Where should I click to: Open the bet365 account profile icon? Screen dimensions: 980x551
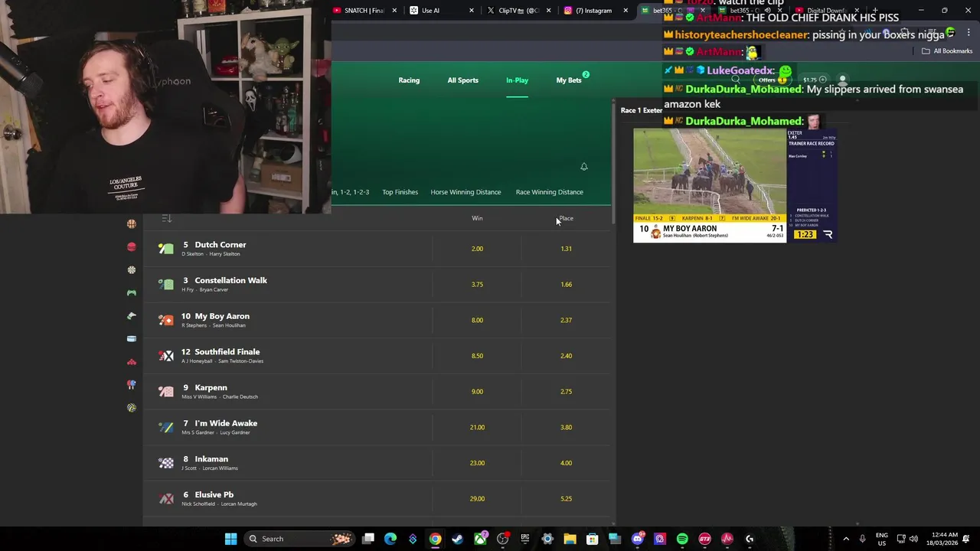point(842,80)
